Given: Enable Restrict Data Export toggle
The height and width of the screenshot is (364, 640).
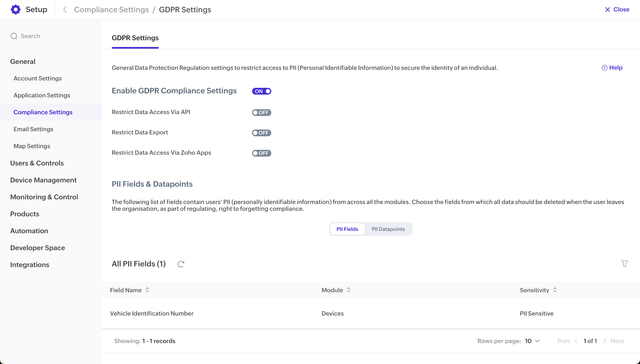Looking at the screenshot, I should pos(262,133).
